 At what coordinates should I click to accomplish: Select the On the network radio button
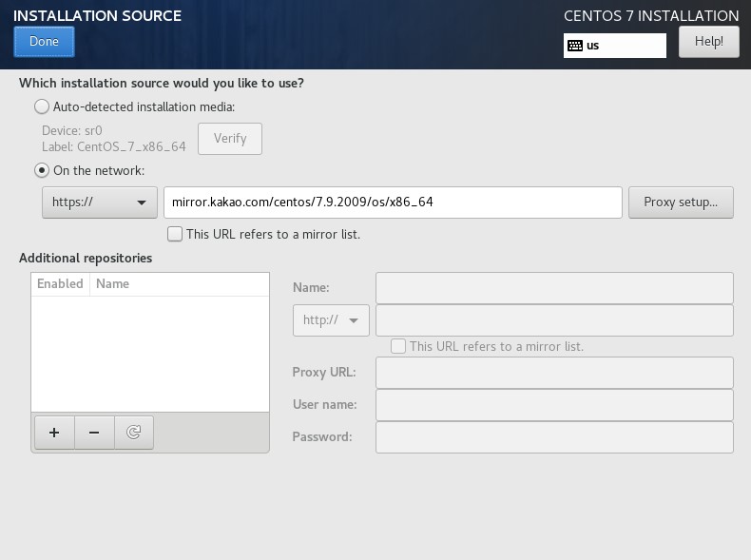pos(42,170)
